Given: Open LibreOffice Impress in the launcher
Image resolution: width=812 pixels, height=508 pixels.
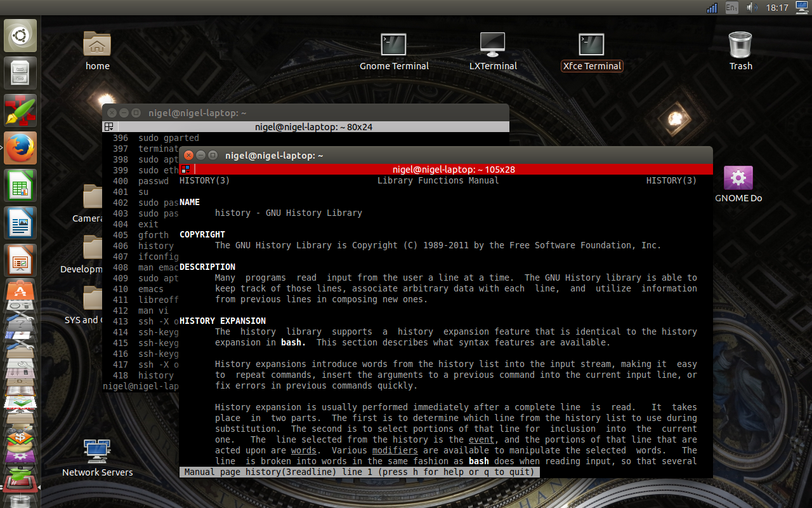Looking at the screenshot, I should 21,260.
